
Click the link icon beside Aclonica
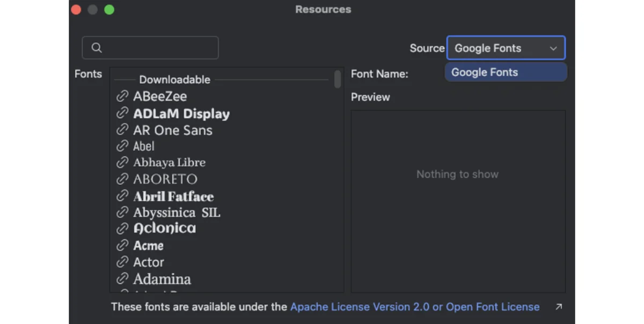pyautogui.click(x=122, y=229)
